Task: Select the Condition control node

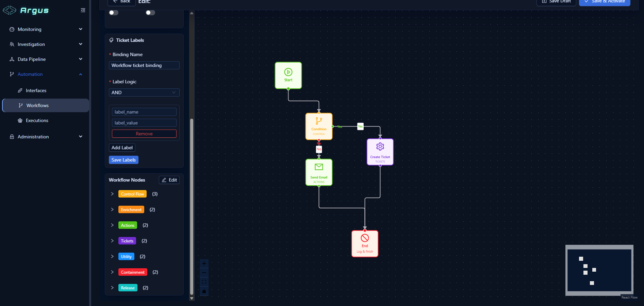Action: 319,126
